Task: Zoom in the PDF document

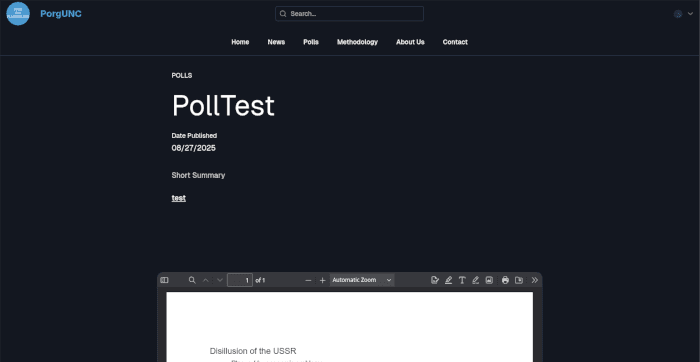Action: pyautogui.click(x=322, y=280)
